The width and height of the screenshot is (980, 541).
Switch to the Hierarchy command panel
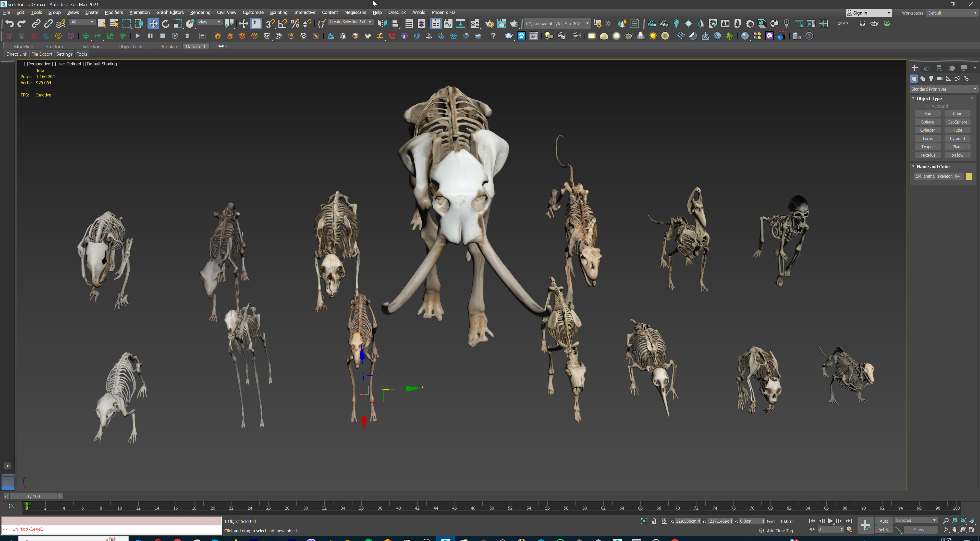[x=939, y=68]
